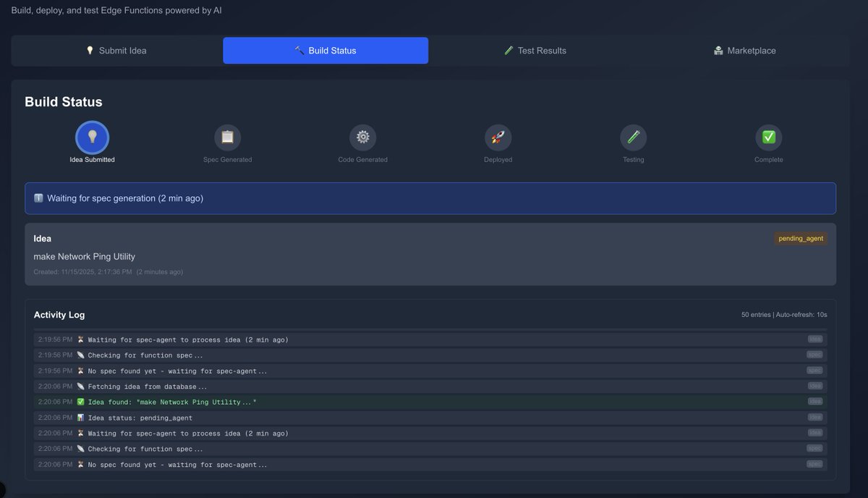Click the 'Created: 11/15/2025, 2:17:36 PM' timestamp

(82, 272)
